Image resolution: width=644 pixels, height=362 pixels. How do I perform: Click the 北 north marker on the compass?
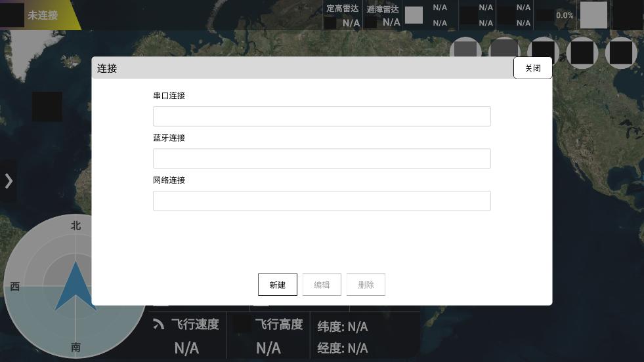pyautogui.click(x=76, y=226)
